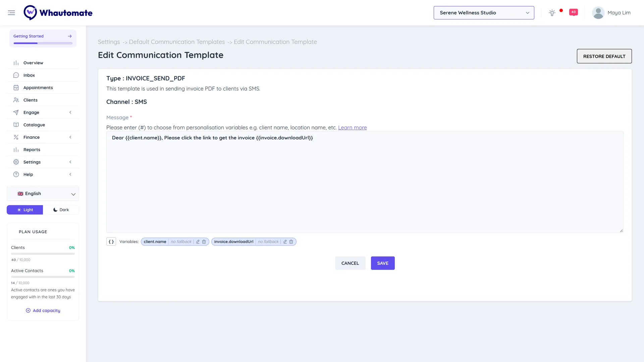644x362 pixels.
Task: Open Reports in the sidebar
Action: coord(43,149)
